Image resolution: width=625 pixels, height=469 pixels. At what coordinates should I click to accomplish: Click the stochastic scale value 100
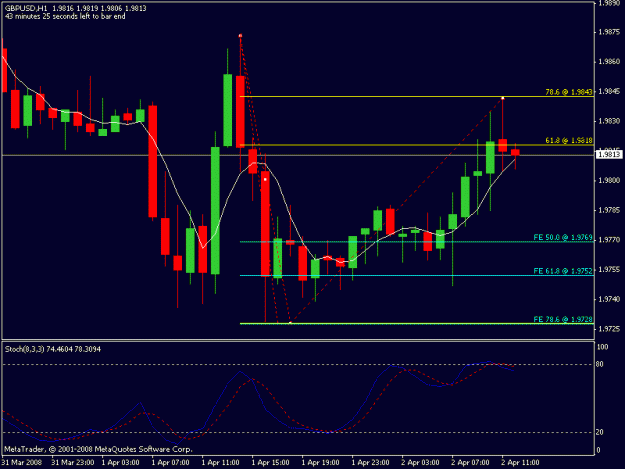point(602,347)
